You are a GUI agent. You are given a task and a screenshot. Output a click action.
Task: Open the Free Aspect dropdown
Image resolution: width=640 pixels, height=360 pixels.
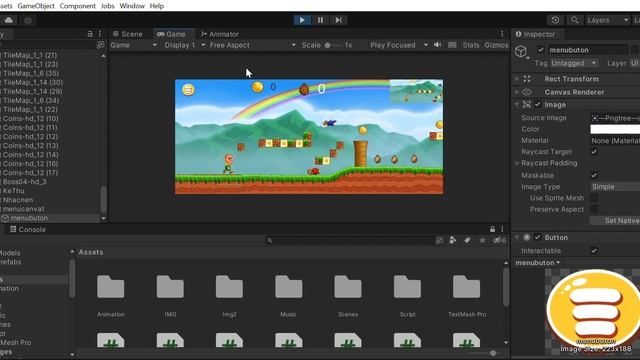(x=252, y=45)
